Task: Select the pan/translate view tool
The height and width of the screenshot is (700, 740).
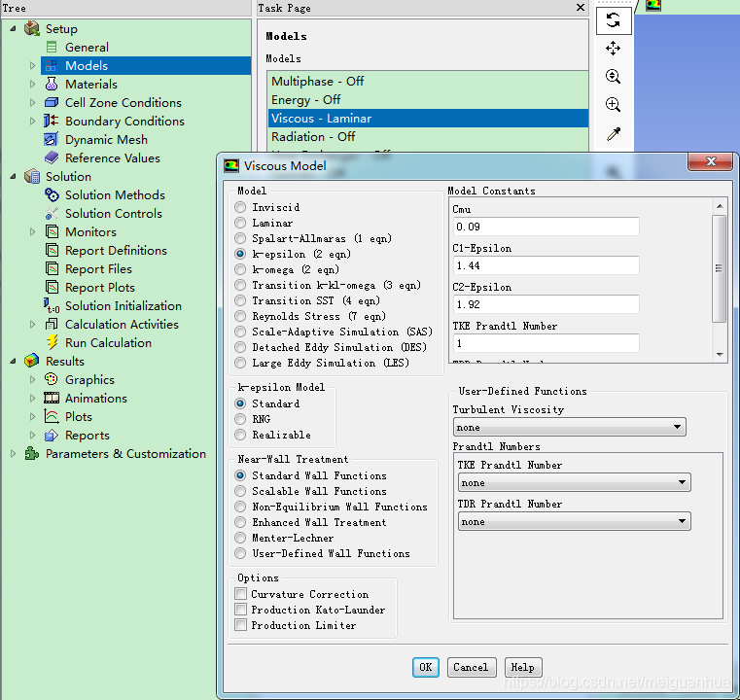Action: tap(613, 48)
